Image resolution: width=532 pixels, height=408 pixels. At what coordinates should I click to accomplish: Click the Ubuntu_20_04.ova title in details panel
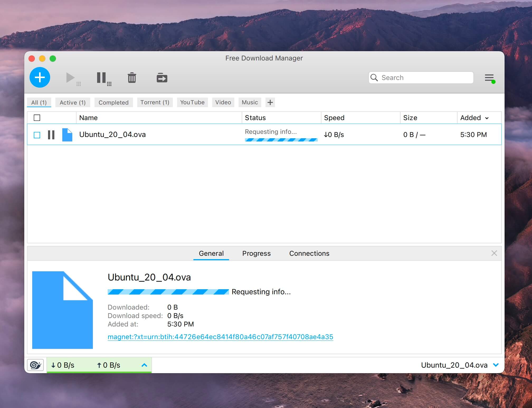coord(149,277)
